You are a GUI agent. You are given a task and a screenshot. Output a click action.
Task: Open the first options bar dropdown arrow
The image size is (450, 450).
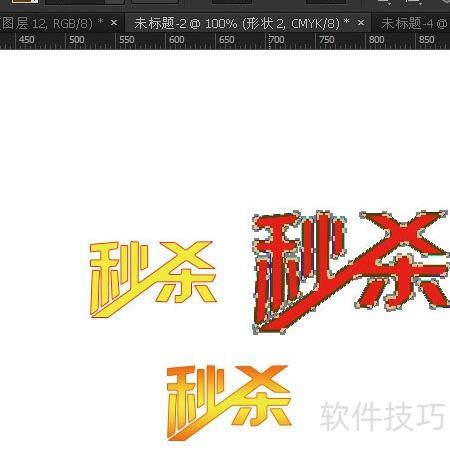(x=114, y=2)
